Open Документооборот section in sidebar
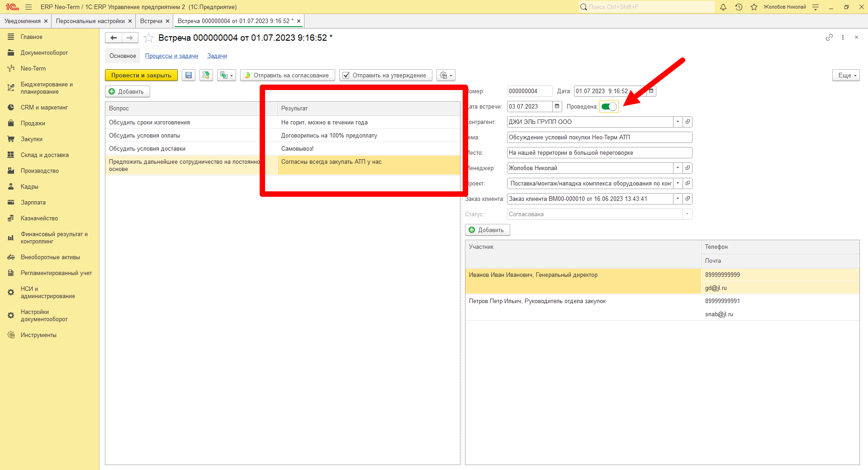Image resolution: width=868 pixels, height=470 pixels. (x=44, y=52)
